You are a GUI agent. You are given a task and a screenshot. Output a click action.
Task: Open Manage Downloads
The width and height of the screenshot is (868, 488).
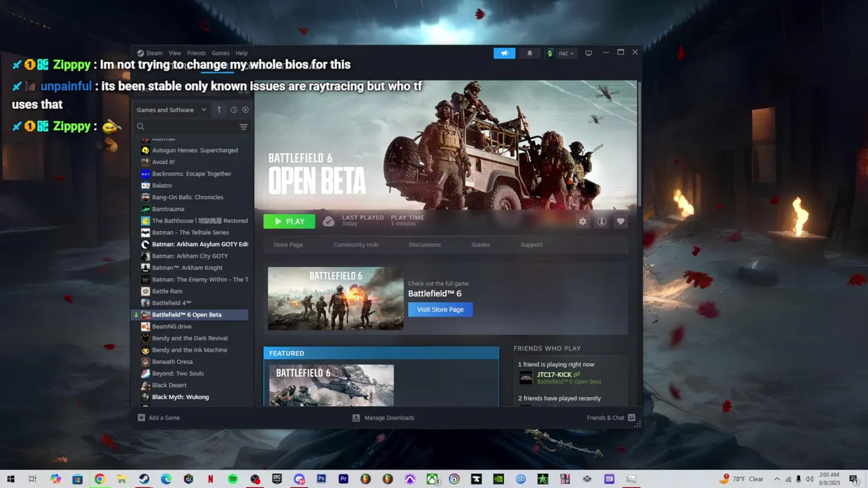pyautogui.click(x=383, y=418)
